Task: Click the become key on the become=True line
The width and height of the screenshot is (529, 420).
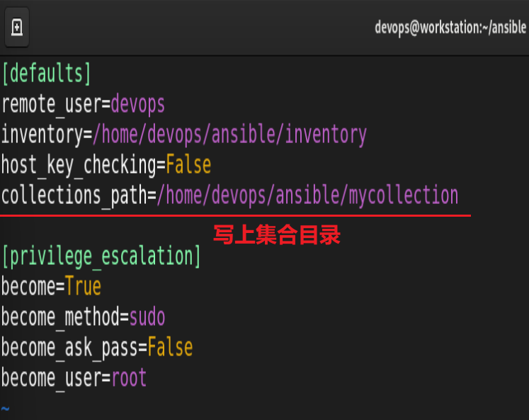Action: [x=28, y=287]
